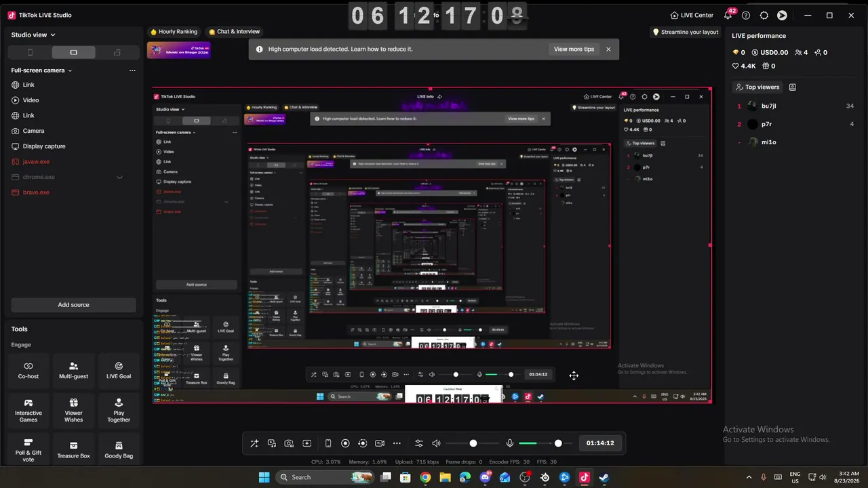This screenshot has width=868, height=488.
Task: Open the image and music tool
Action: tap(272, 443)
